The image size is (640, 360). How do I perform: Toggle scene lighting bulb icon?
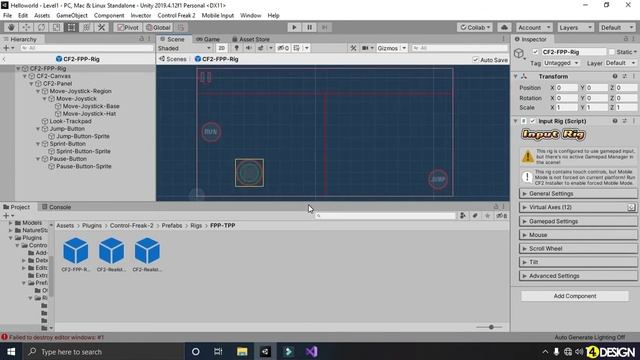coord(236,48)
